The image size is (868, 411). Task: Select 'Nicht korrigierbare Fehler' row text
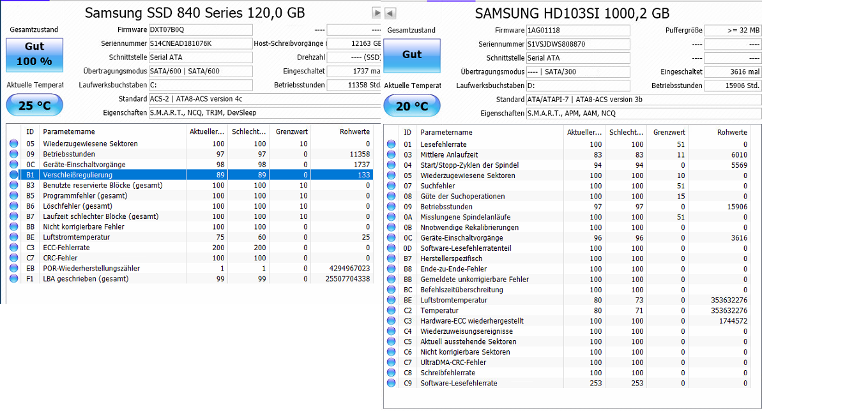(x=84, y=227)
